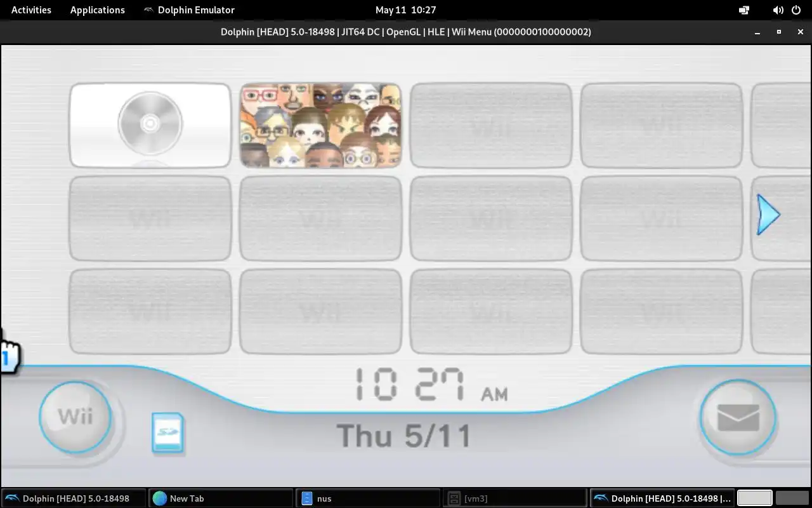Viewport: 812px width, 508px height.
Task: Open the May 11 10:27 clock menu
Action: (x=405, y=10)
